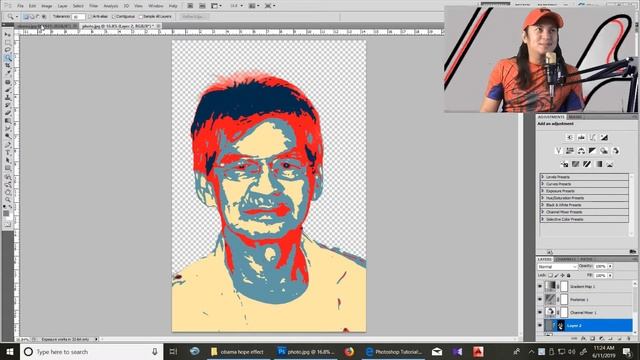Open the Windows Start menu
This screenshot has width=640, height=360.
(10, 351)
